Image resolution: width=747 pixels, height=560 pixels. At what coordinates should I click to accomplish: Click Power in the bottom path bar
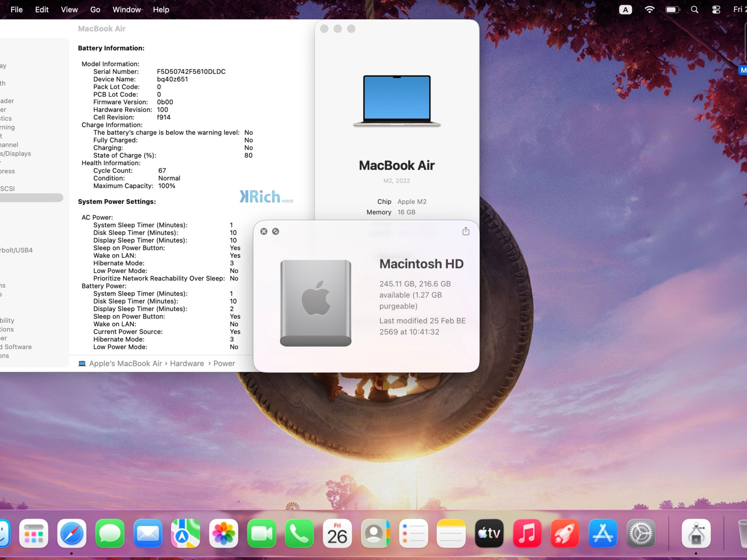pos(224,363)
